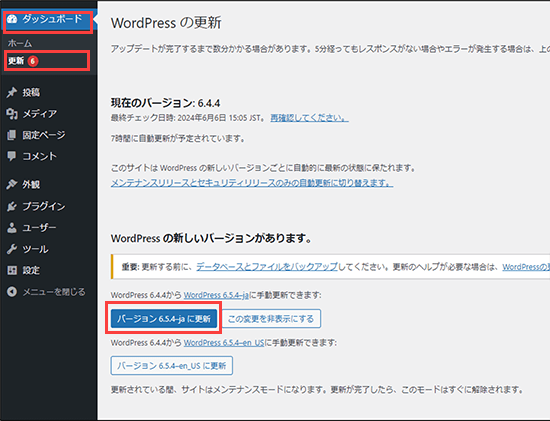The width and height of the screenshot is (550, 421).
Task: Click the collapse arrow icon for メニューを閉じる
Action: pos(12,292)
